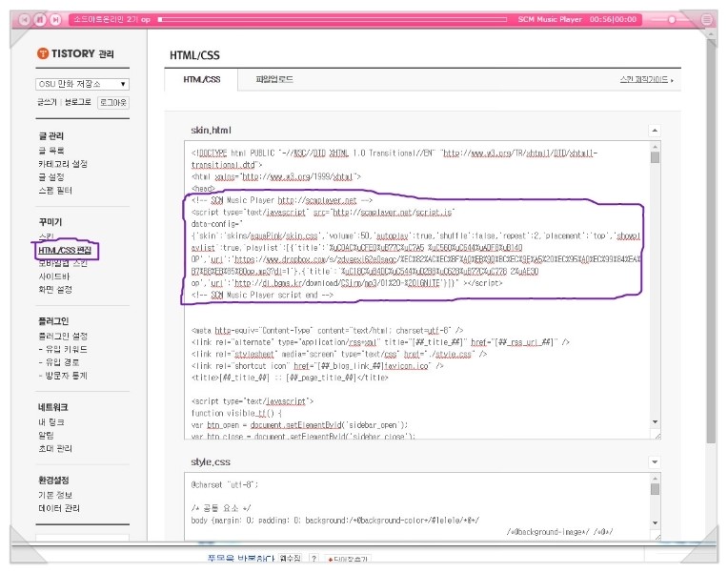Switch to the HTML/CSS tab
This screenshot has width=728, height=573.
tap(201, 79)
